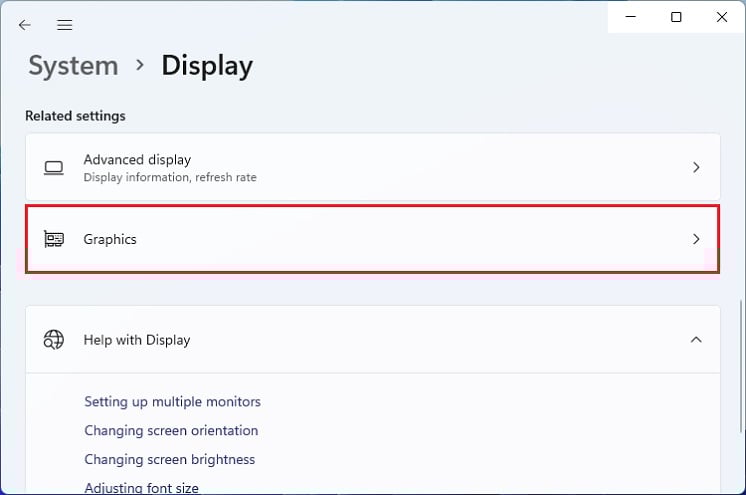Screen dimensions: 746x495
Task: Close the Settings window
Action: [x=722, y=17]
